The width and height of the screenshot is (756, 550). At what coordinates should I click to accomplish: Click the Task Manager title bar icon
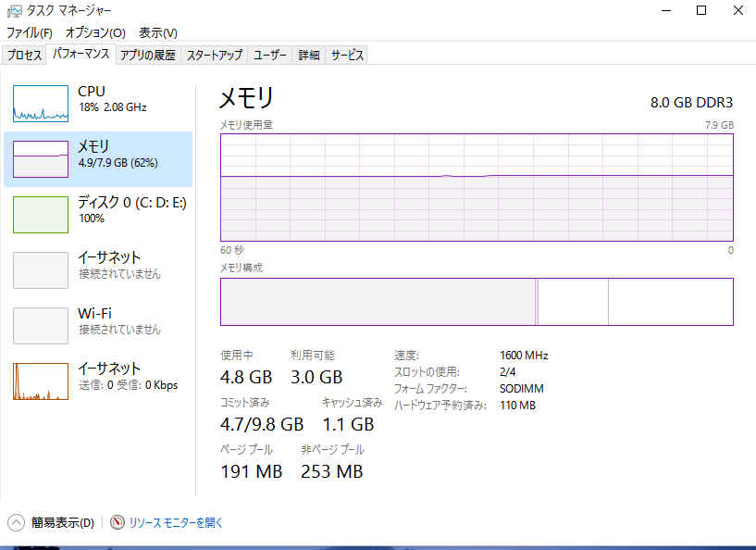[x=15, y=10]
